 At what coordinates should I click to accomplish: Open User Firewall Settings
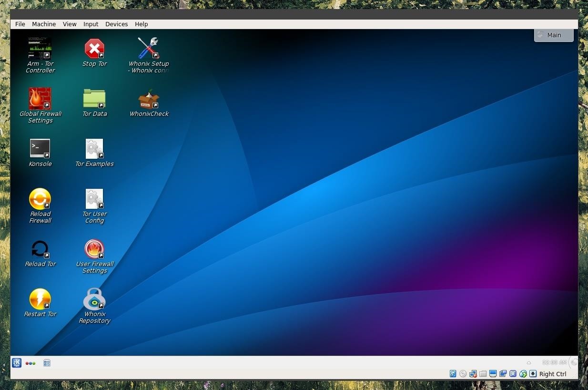point(94,249)
